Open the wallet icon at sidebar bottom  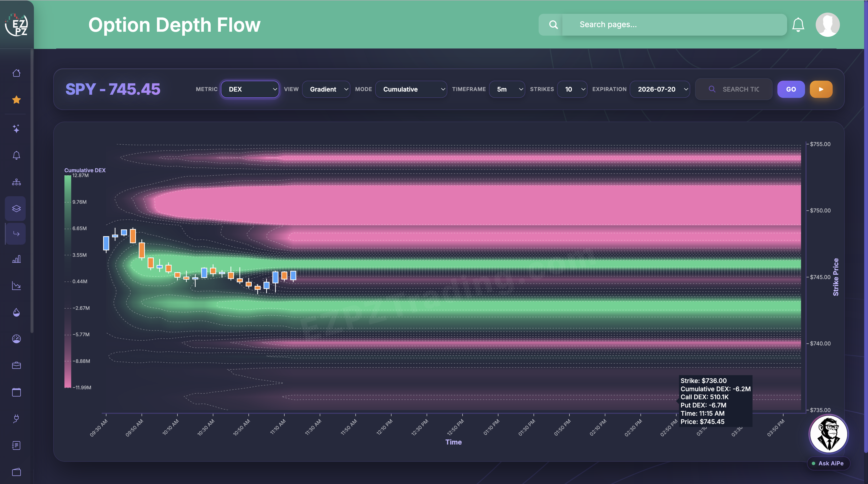click(x=16, y=472)
